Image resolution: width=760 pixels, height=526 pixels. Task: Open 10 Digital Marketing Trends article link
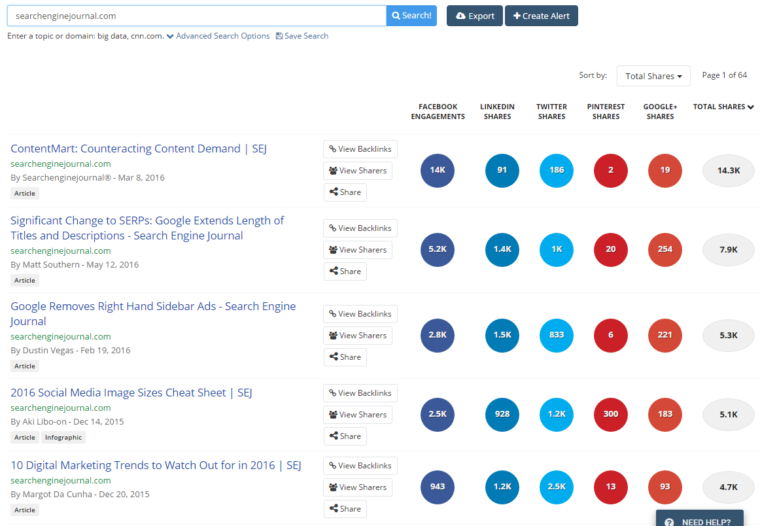point(156,465)
